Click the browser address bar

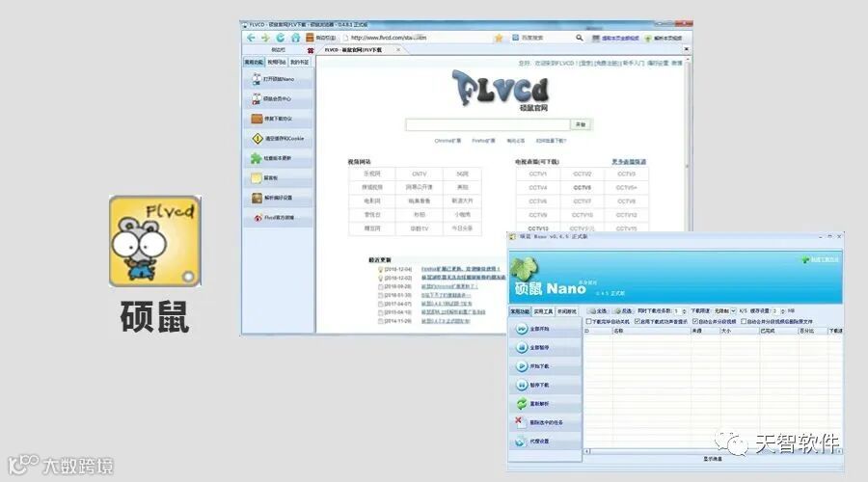click(416, 38)
